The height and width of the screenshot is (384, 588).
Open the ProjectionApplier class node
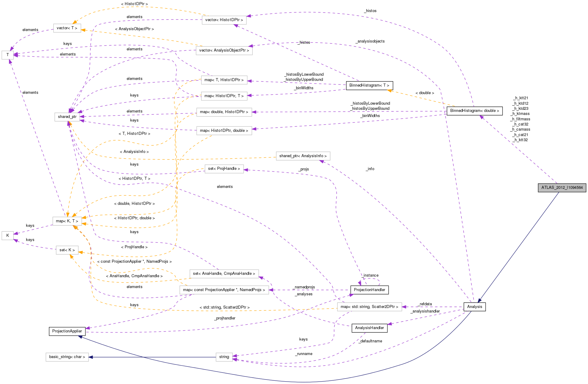(67, 331)
